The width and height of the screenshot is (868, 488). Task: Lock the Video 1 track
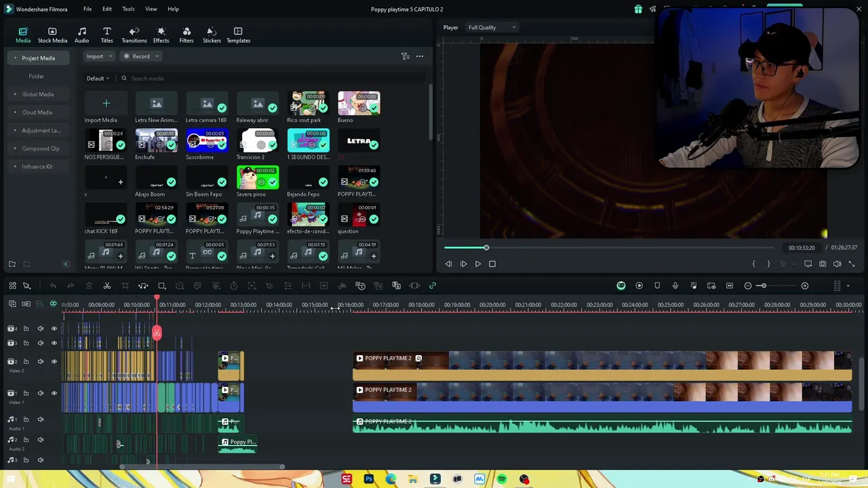point(26,393)
